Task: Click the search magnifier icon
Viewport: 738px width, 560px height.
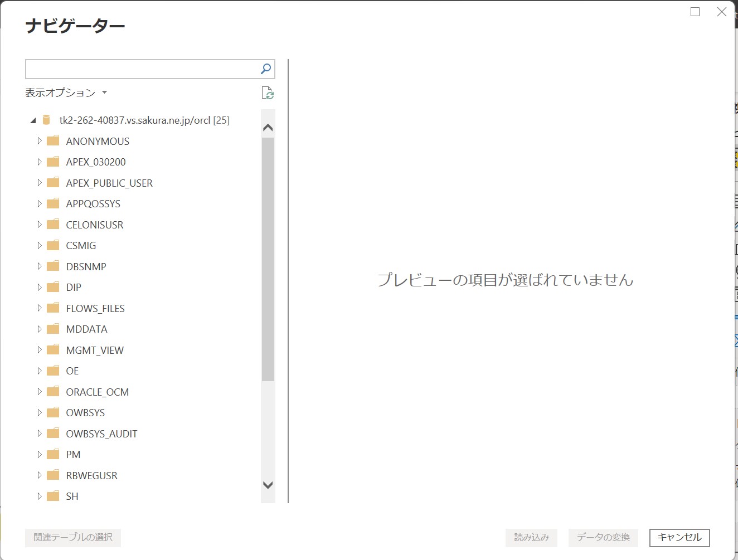Action: pyautogui.click(x=266, y=69)
